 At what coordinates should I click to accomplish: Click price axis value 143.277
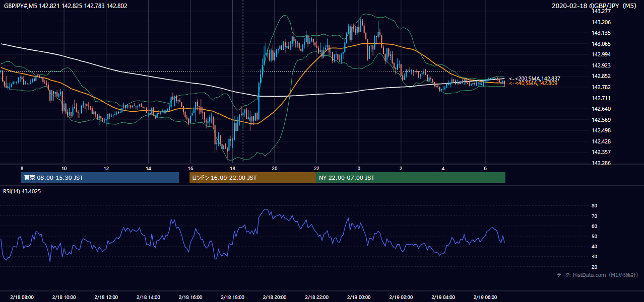click(601, 11)
